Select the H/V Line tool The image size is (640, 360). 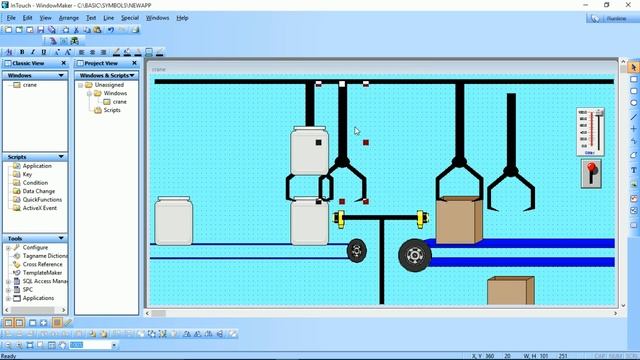[633, 129]
